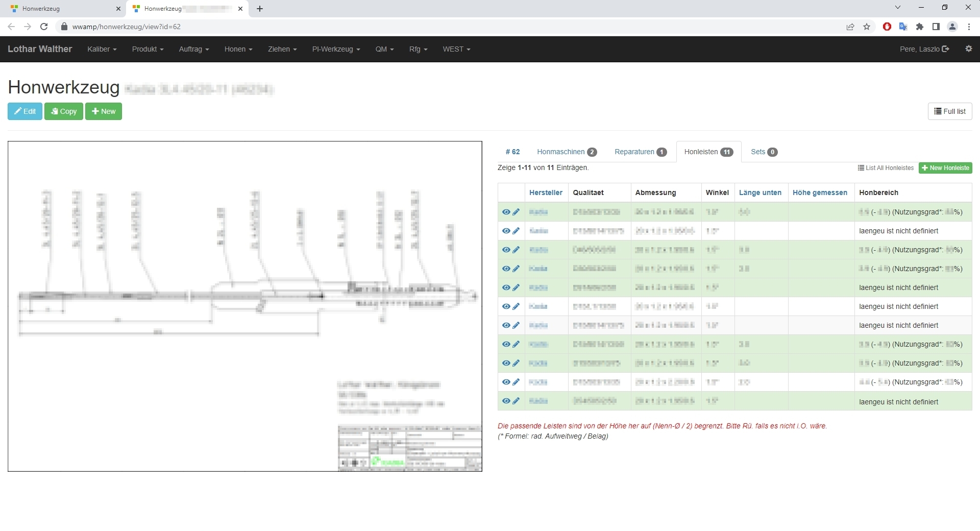Open the Full list view

[950, 111]
